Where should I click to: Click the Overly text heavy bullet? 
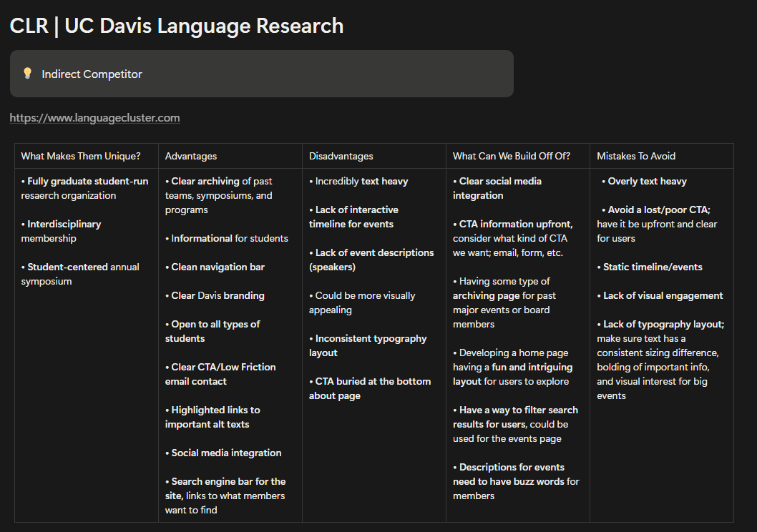tap(644, 181)
